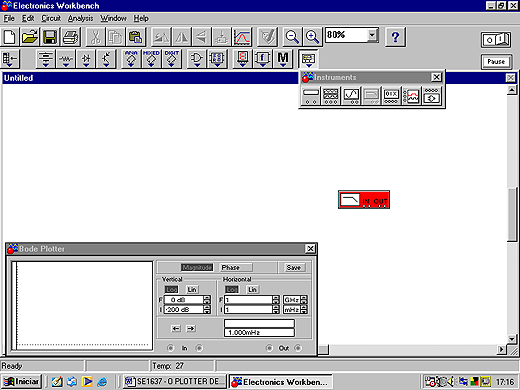This screenshot has height=390, width=520.
Task: Click the display graphs toolbar icon
Action: [x=242, y=37]
